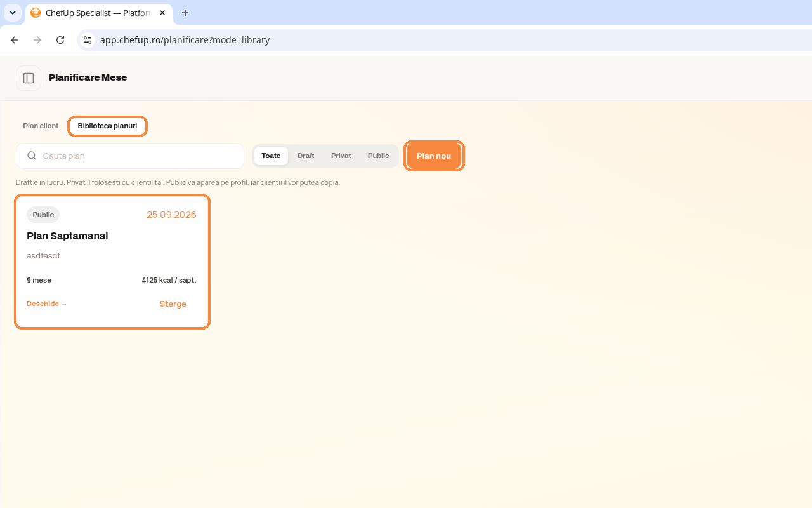This screenshot has height=508, width=812.
Task: Filter plans by Public status
Action: (x=378, y=156)
